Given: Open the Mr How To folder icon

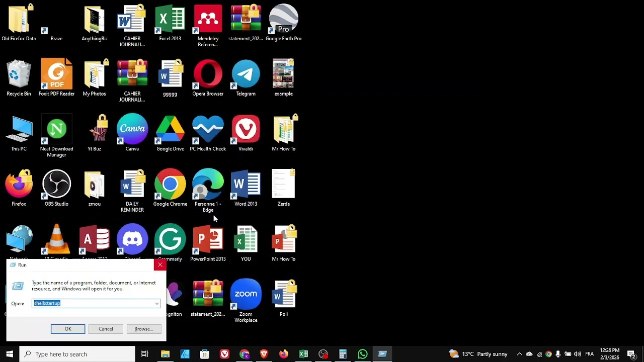Looking at the screenshot, I should pyautogui.click(x=284, y=134).
